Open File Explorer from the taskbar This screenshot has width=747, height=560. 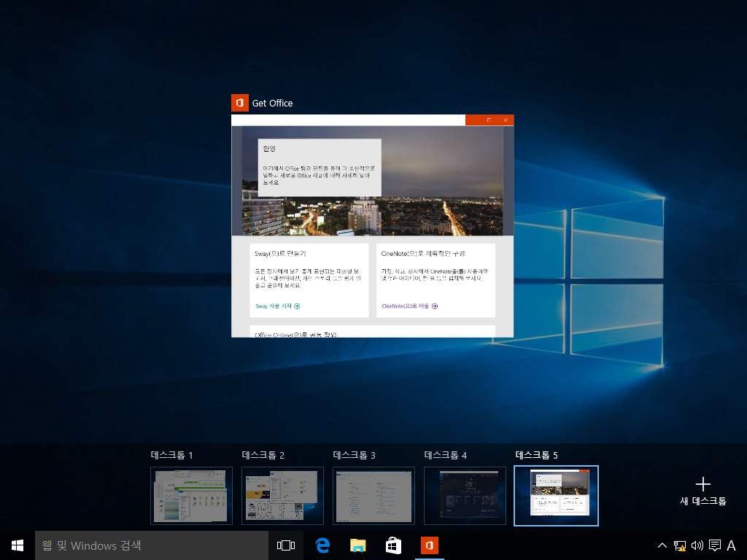coord(357,545)
